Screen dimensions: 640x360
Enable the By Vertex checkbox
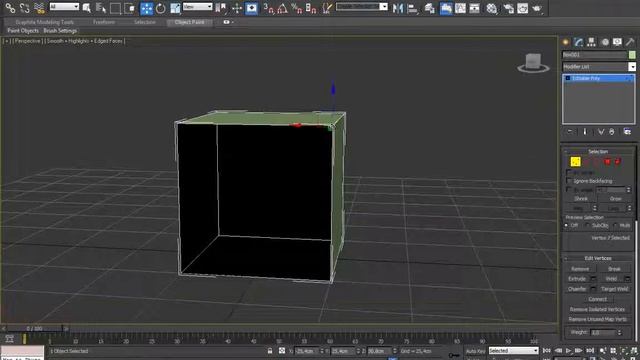tap(569, 173)
